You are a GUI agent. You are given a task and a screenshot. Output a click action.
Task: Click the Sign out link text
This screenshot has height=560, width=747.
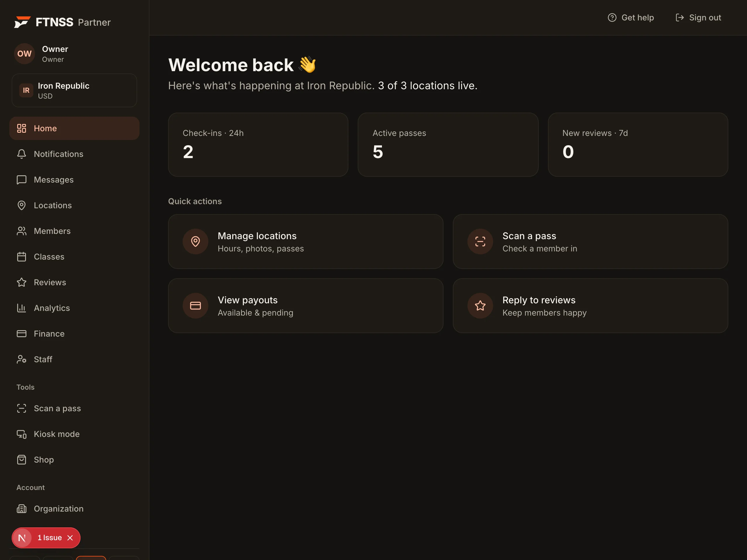coord(705,17)
